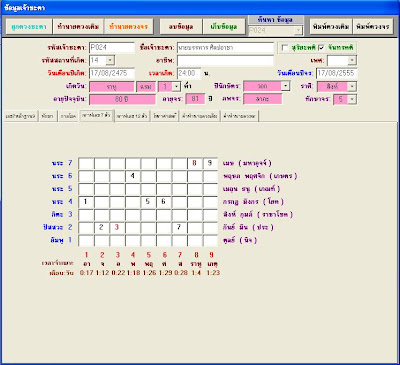Open the ราศี dropdown showing สิงห์
Viewport: 400px width, 365px height.
pos(352,86)
